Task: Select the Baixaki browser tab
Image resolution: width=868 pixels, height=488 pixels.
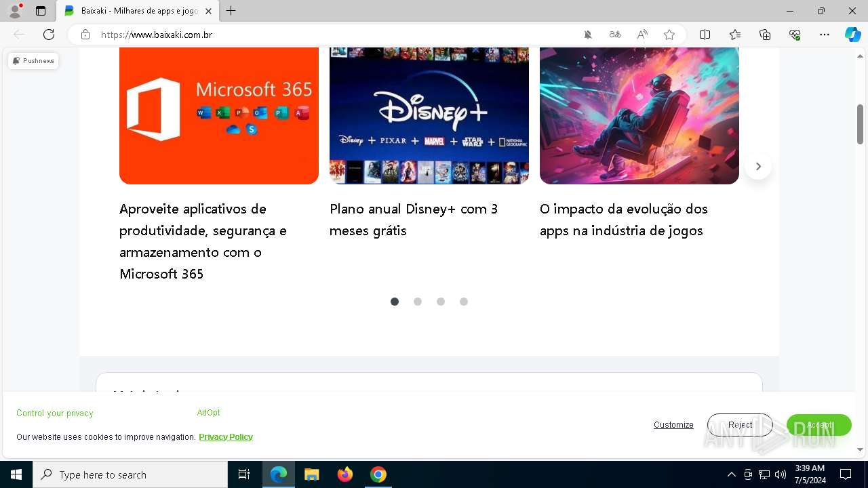Action: point(138,11)
